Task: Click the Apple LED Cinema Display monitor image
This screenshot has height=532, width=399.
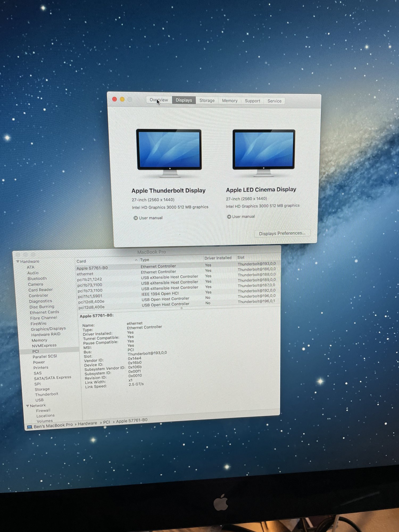Action: (x=264, y=153)
